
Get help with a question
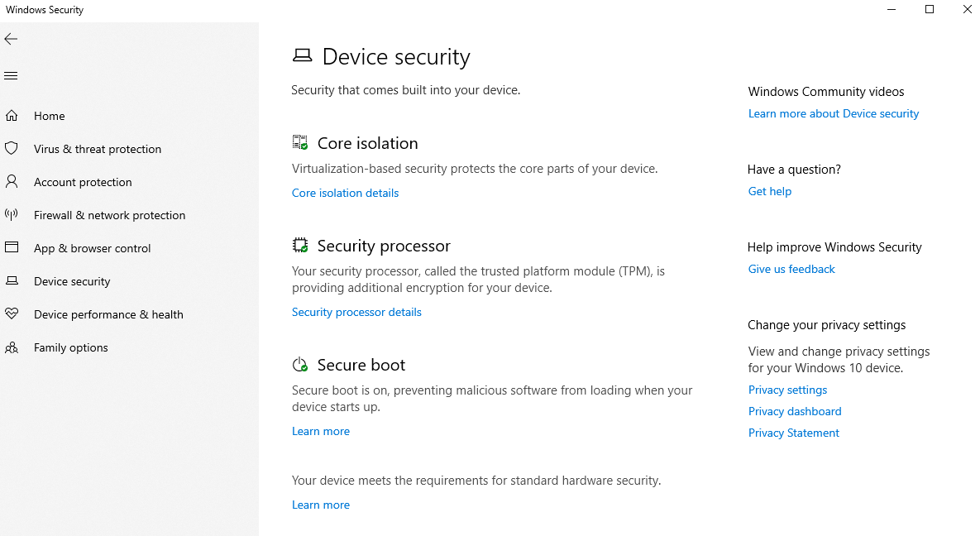click(769, 191)
